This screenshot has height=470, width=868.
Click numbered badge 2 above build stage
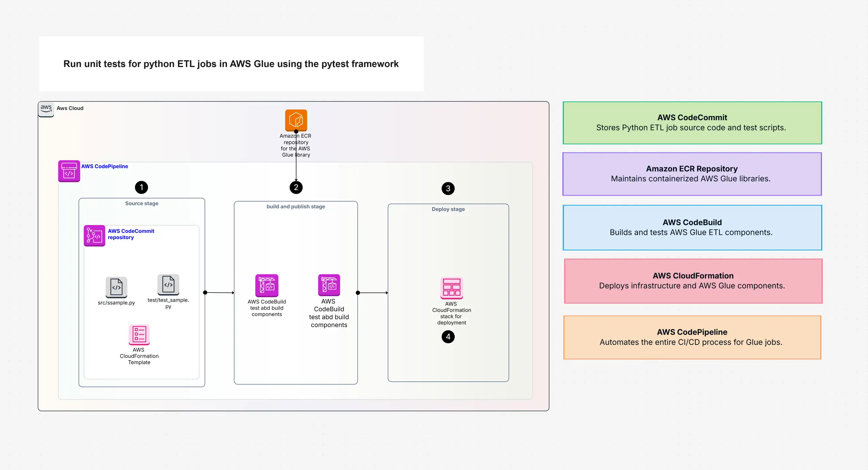[x=296, y=187]
